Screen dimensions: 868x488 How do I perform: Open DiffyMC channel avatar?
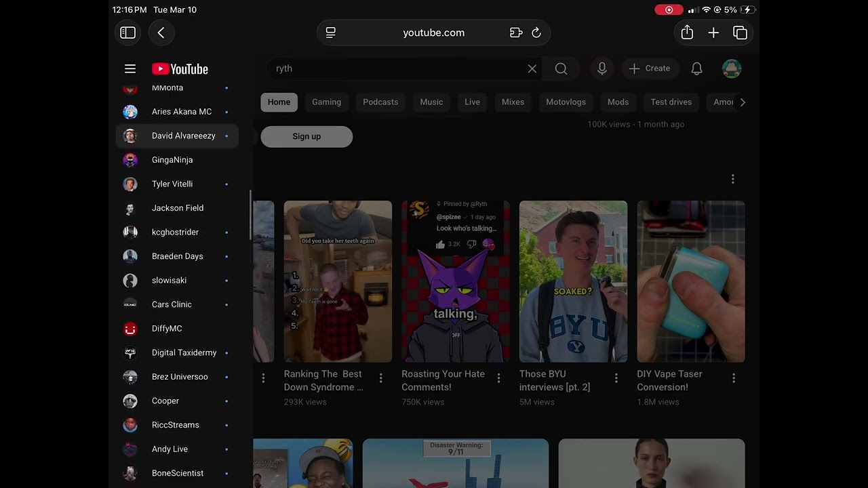click(x=130, y=329)
